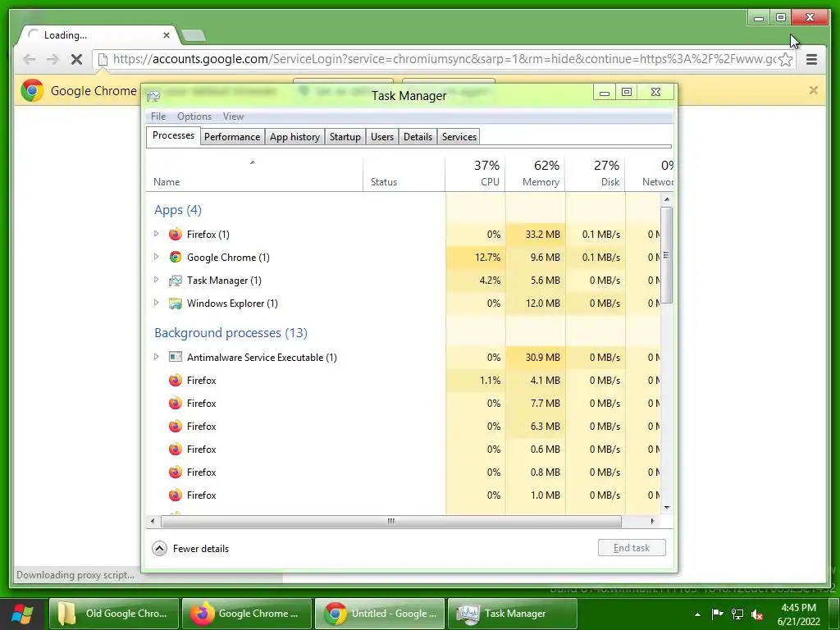Screen dimensions: 840x630
Task: Sort by the Memory column header
Action: (x=535, y=173)
